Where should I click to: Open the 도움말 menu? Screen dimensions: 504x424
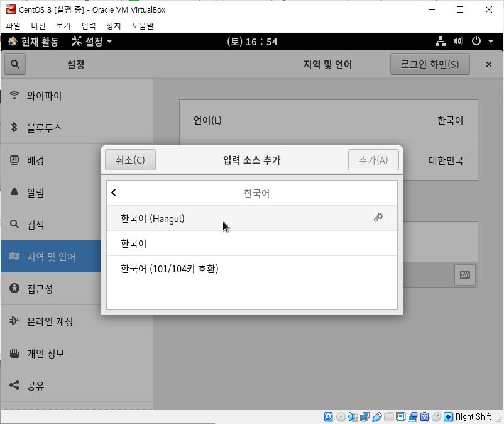point(143,25)
